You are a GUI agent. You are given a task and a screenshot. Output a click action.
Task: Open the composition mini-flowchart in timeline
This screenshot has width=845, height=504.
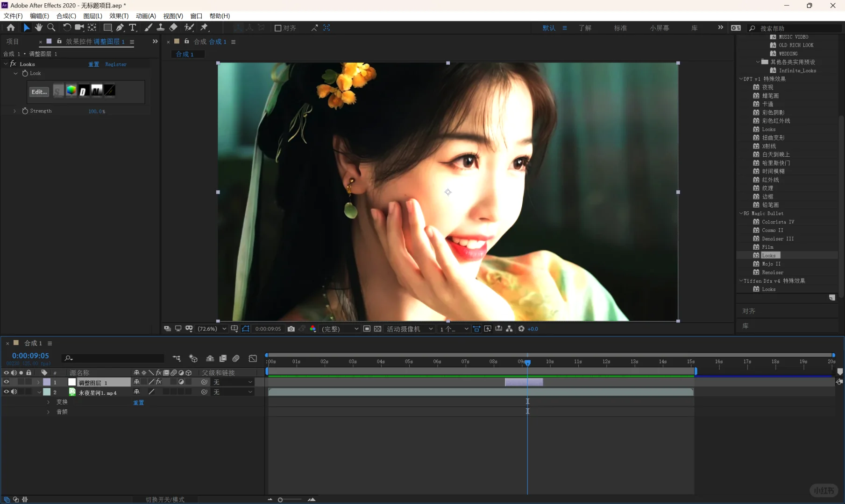click(177, 358)
